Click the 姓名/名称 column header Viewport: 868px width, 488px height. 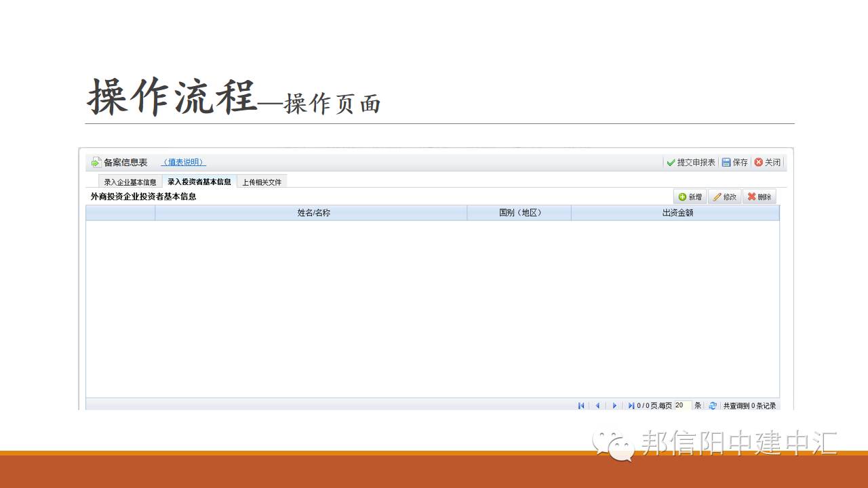point(313,213)
